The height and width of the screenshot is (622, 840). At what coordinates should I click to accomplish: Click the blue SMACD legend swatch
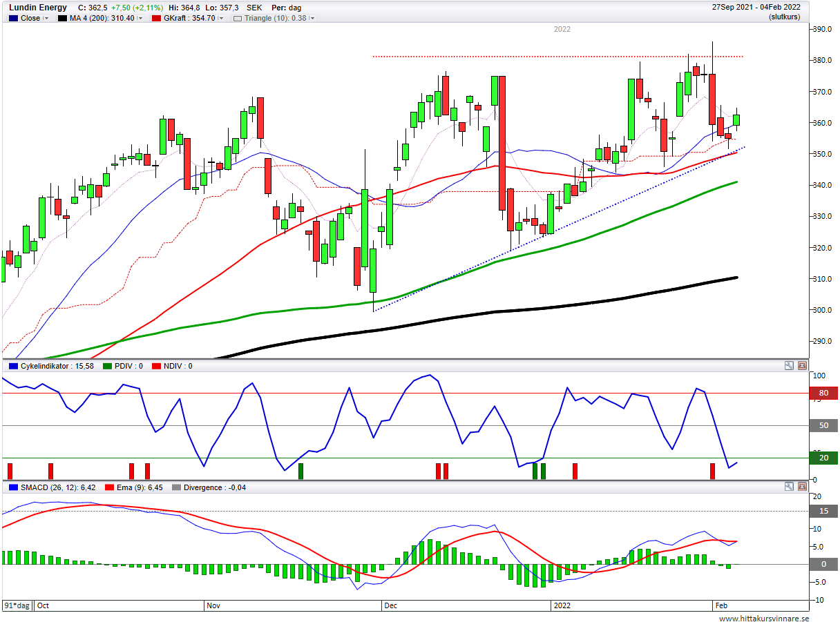point(13,487)
